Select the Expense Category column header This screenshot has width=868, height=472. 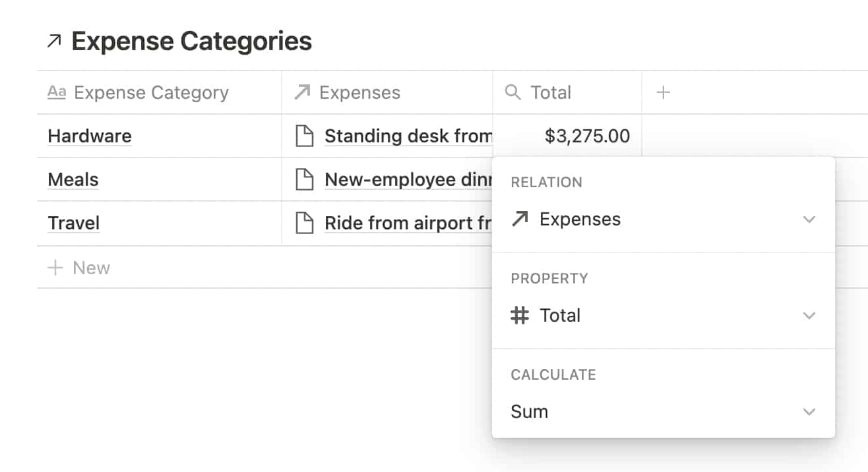[151, 93]
